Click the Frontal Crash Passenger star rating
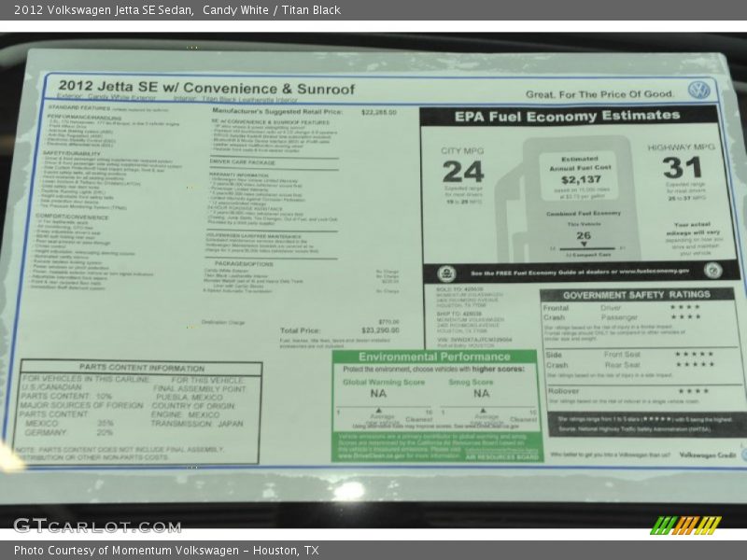Screen dimensions: 747x560 (x=685, y=317)
